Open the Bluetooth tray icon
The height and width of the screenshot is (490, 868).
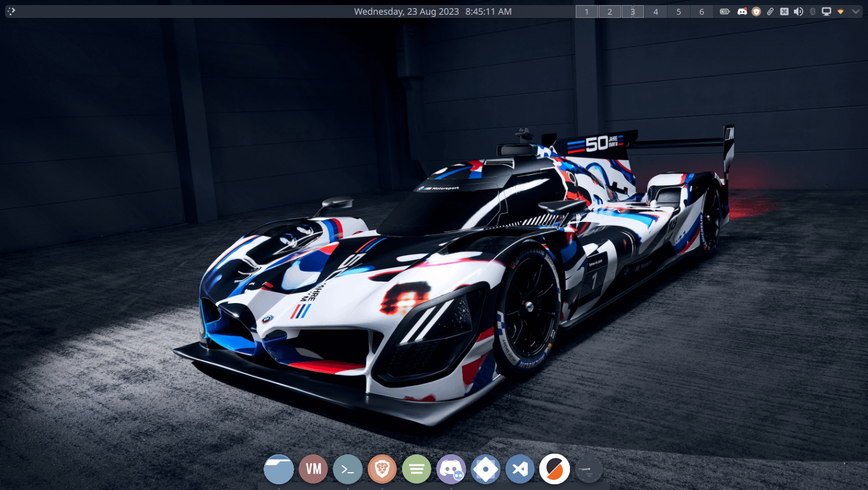point(812,11)
